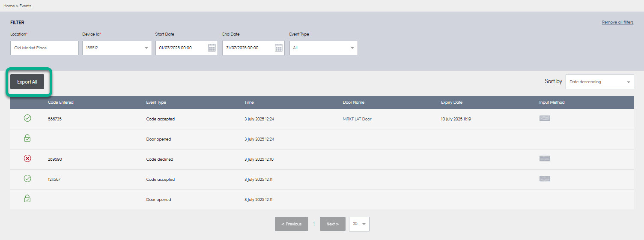The width and height of the screenshot is (644, 240).
Task: Select page number 1
Action: 314,224
